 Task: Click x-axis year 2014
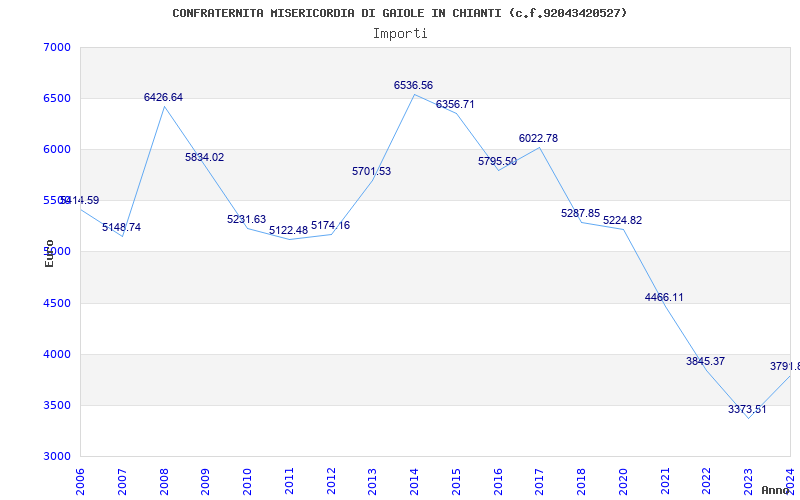point(414,482)
